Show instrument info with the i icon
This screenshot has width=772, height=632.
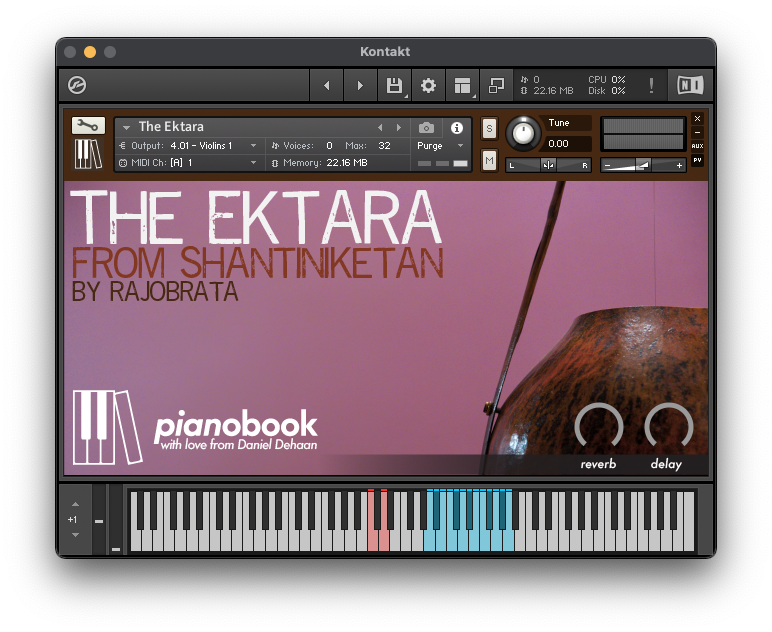click(x=457, y=128)
